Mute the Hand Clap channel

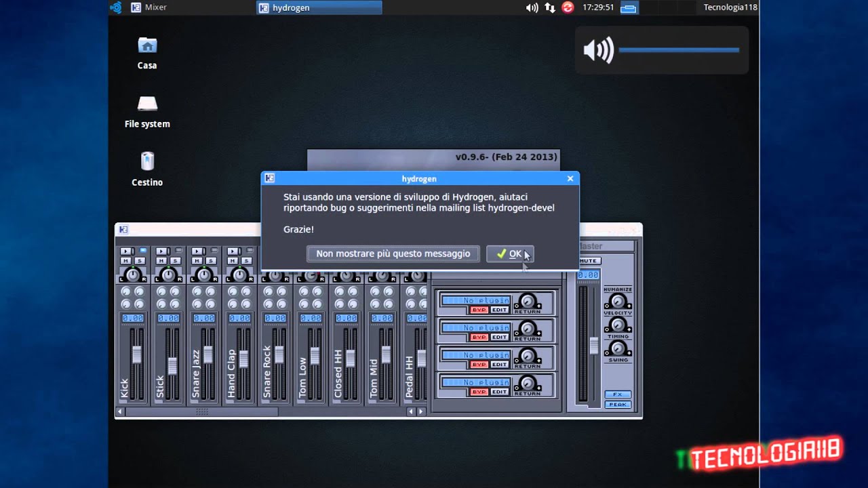click(x=233, y=261)
